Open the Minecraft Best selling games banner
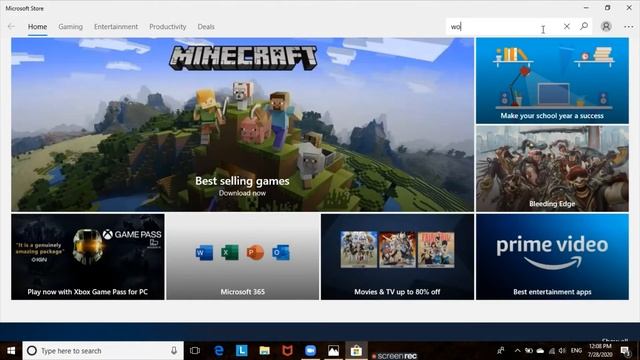The width and height of the screenshot is (640, 360). 242,124
